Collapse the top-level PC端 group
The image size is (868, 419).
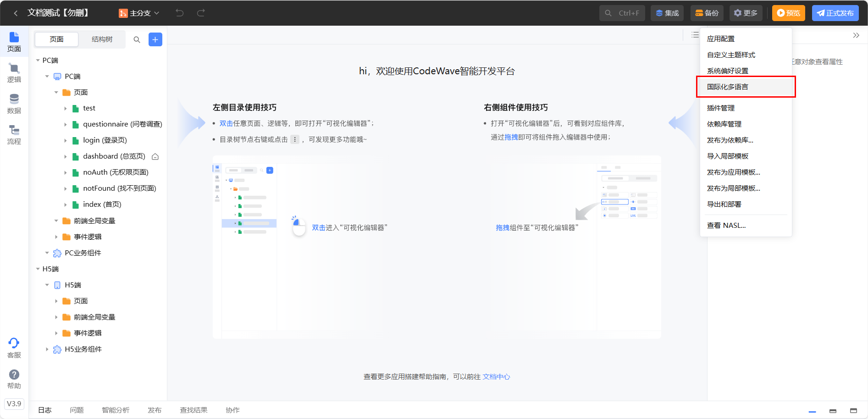tap(38, 61)
